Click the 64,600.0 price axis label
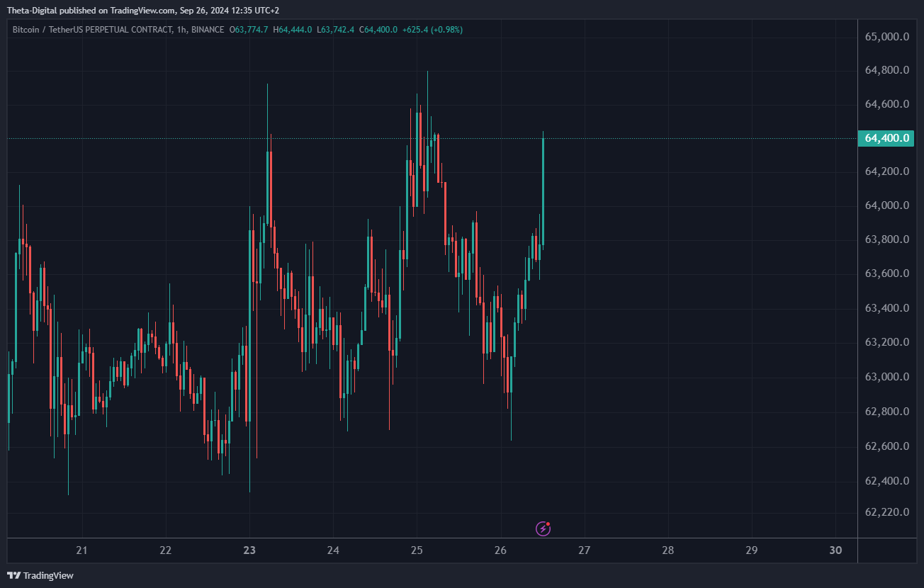 click(x=886, y=104)
